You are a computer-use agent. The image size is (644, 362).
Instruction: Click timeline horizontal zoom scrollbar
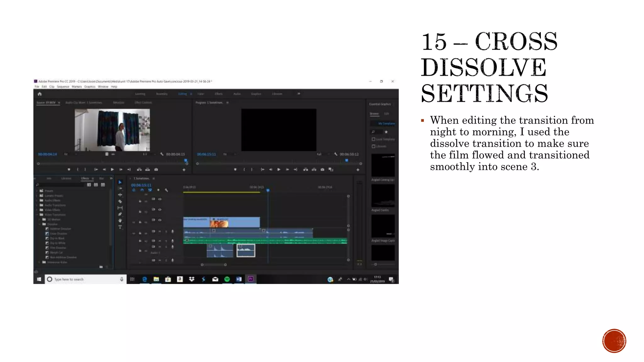tap(214, 265)
